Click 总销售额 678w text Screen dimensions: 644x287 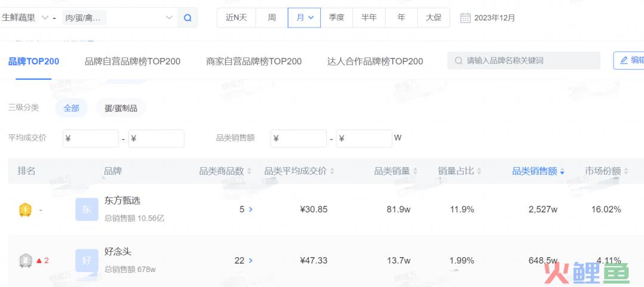[130, 270]
